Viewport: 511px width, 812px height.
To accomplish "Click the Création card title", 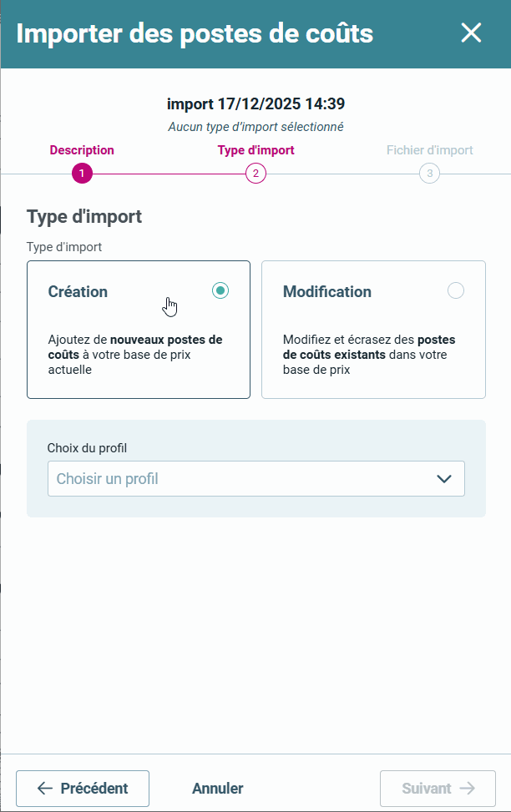I will point(78,292).
